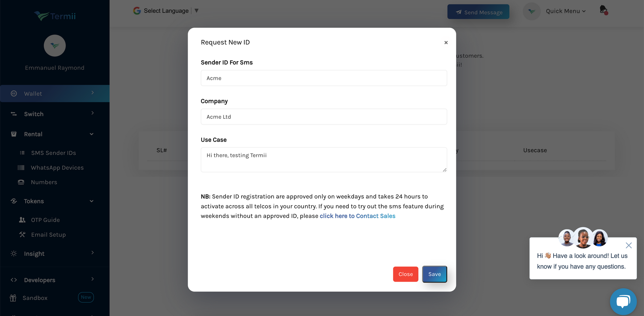The height and width of the screenshot is (316, 644).
Task: Collapse the Tokens section
Action: click(x=91, y=201)
